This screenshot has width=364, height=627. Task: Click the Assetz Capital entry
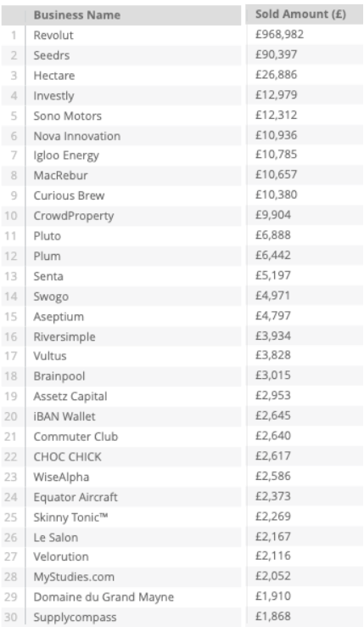(70, 396)
